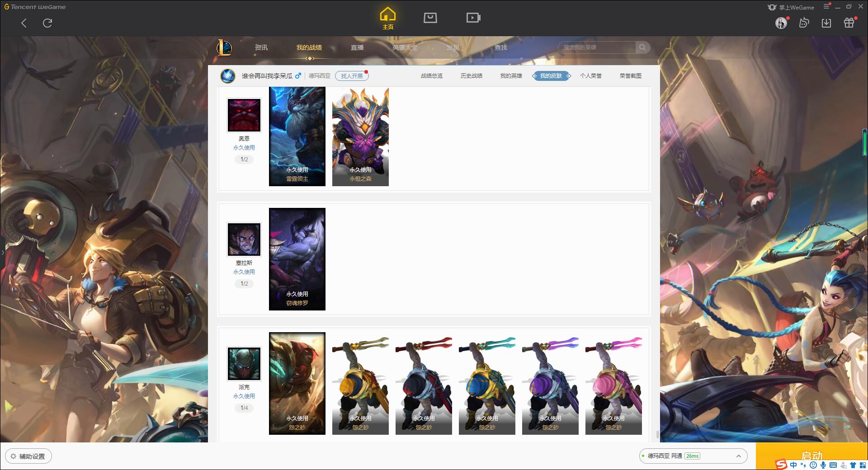This screenshot has width=868, height=470.
Task: Open the 我的英雄 sub-tab
Action: click(511, 76)
